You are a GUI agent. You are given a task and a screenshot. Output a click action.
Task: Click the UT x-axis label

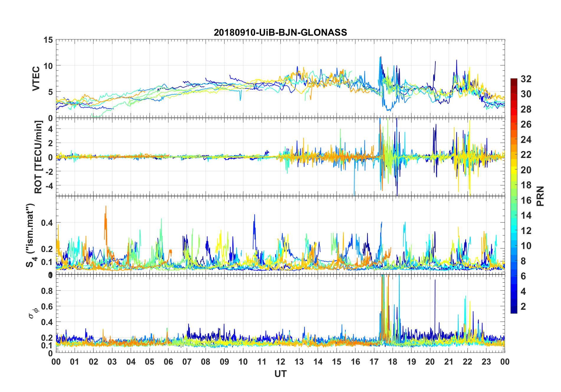[x=280, y=374]
